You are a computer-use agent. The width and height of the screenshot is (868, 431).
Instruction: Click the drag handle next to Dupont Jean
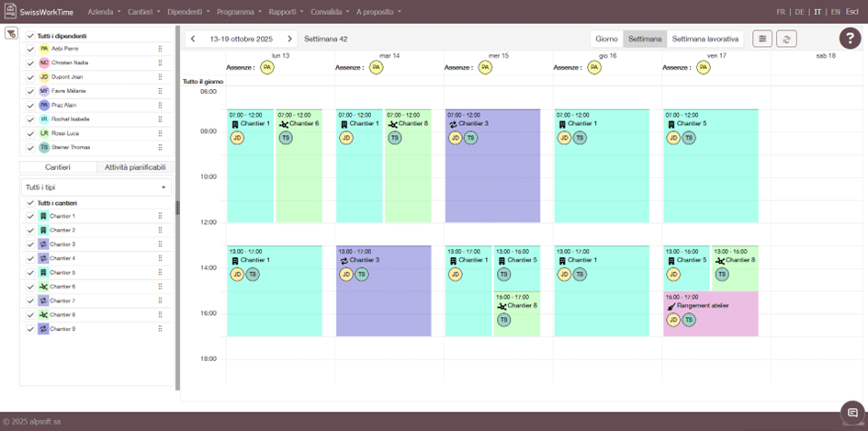(x=160, y=77)
